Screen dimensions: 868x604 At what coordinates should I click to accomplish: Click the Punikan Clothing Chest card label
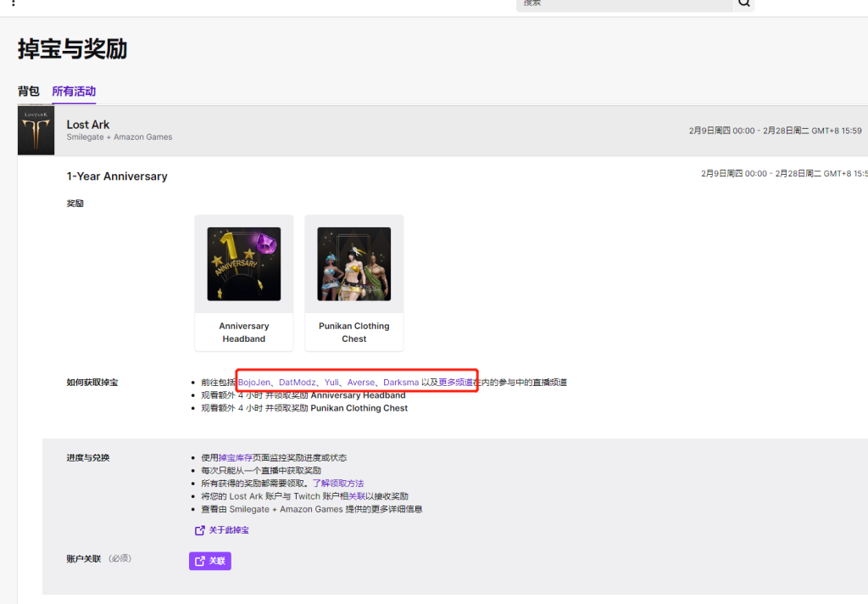click(x=353, y=333)
